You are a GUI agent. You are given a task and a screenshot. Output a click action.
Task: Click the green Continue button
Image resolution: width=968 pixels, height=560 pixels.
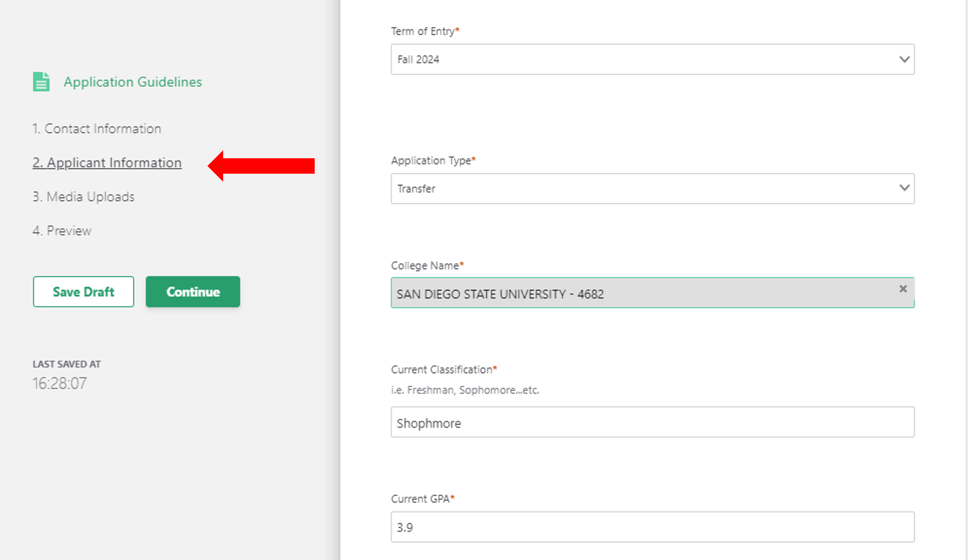193,292
